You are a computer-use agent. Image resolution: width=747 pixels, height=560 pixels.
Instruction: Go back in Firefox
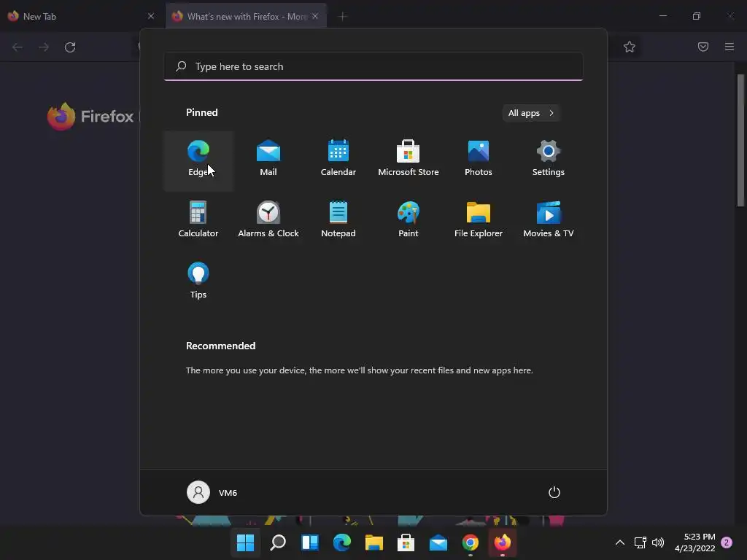tap(18, 47)
